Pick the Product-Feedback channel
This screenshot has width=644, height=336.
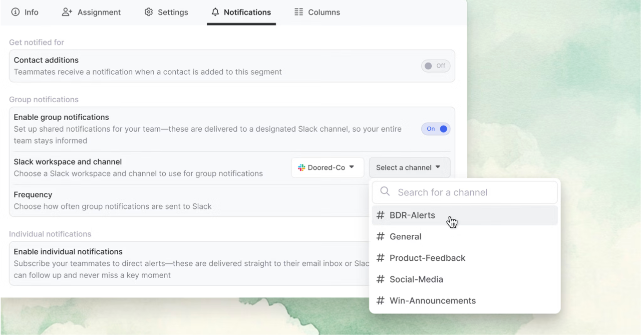465,258
